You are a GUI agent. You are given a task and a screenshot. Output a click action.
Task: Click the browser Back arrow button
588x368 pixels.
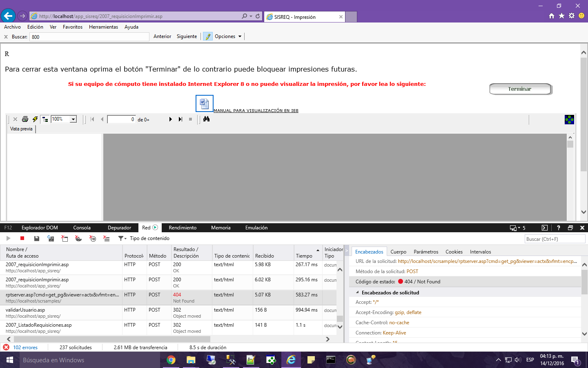pyautogui.click(x=8, y=16)
